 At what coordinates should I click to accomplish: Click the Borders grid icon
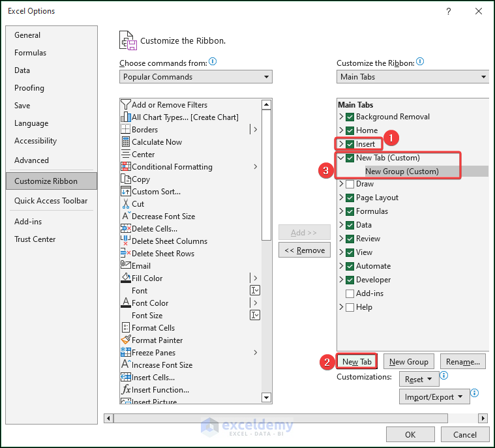(x=126, y=129)
